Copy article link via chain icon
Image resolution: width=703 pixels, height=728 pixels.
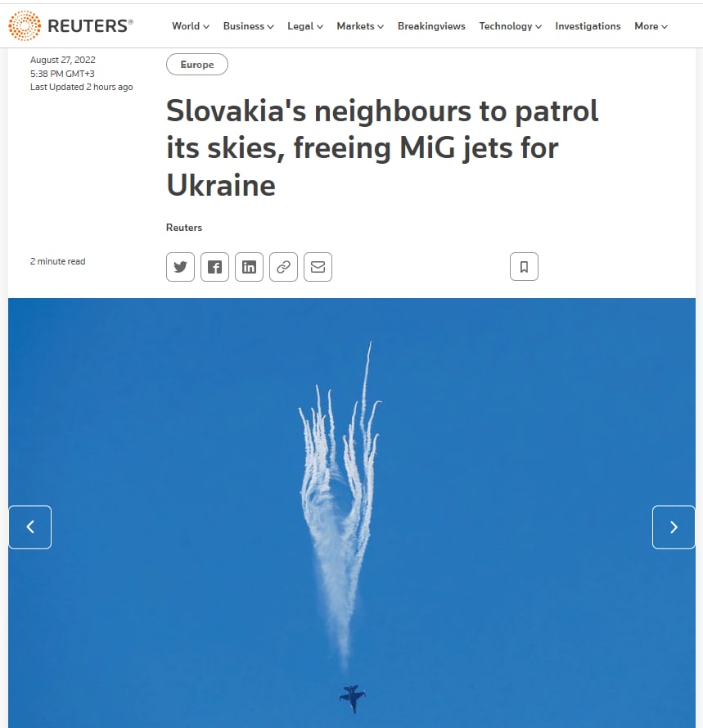(283, 267)
